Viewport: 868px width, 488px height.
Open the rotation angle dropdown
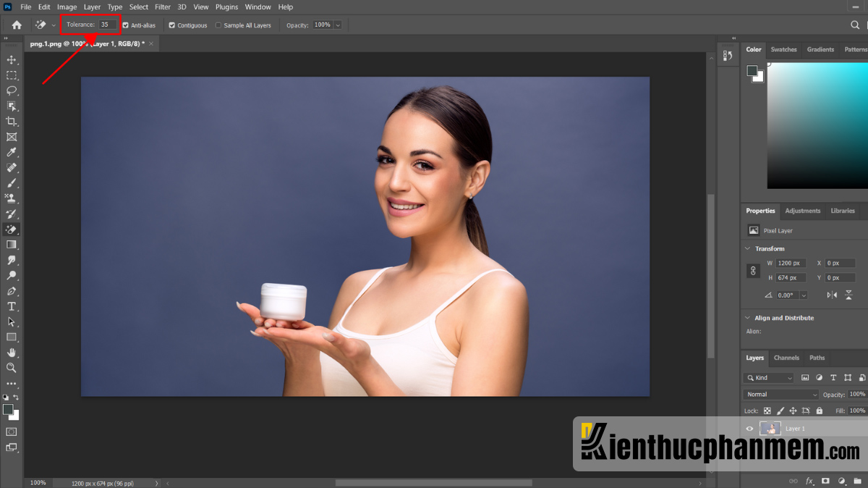click(x=803, y=295)
